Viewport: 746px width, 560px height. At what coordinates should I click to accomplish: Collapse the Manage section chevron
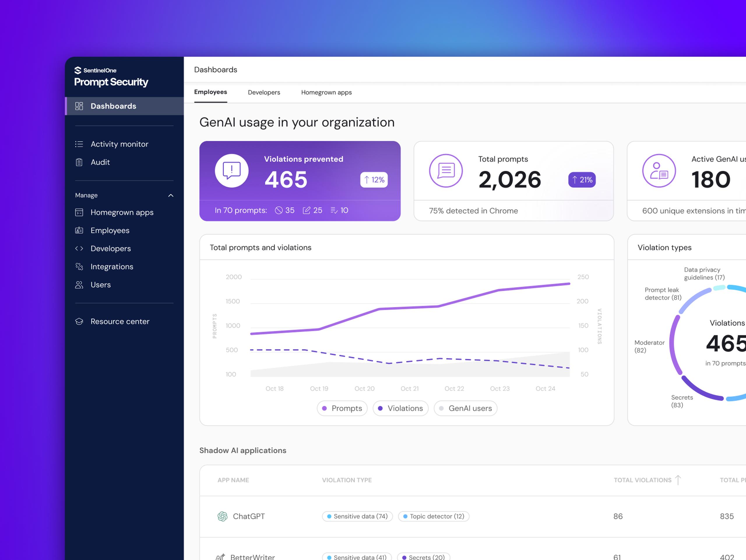171,196
